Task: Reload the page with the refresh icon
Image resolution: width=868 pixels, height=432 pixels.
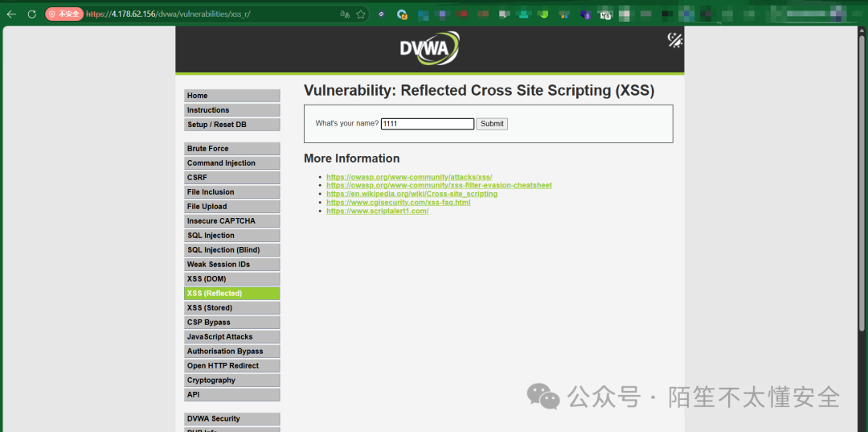Action: coord(32,14)
